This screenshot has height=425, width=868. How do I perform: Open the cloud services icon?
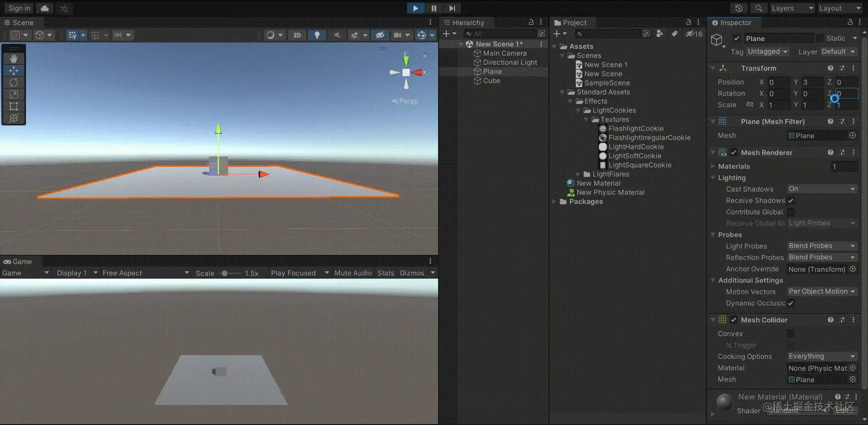click(x=44, y=8)
